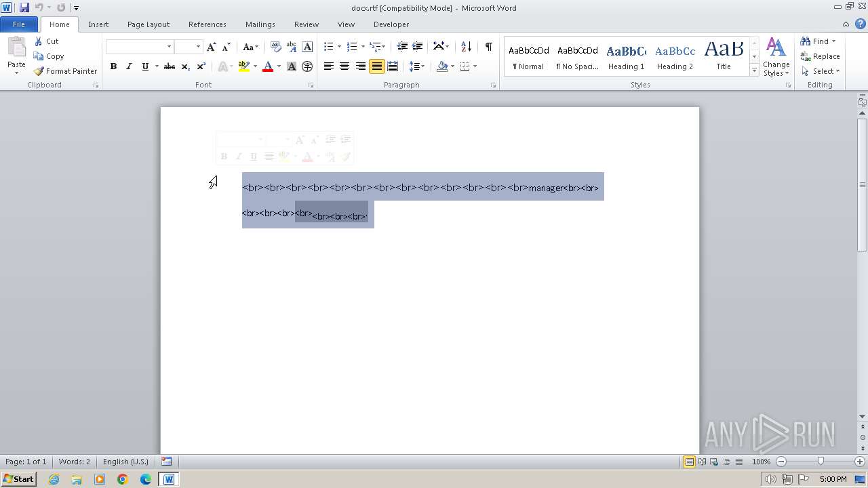This screenshot has height=488, width=868.
Task: Click the Bullets list icon
Action: (328, 47)
